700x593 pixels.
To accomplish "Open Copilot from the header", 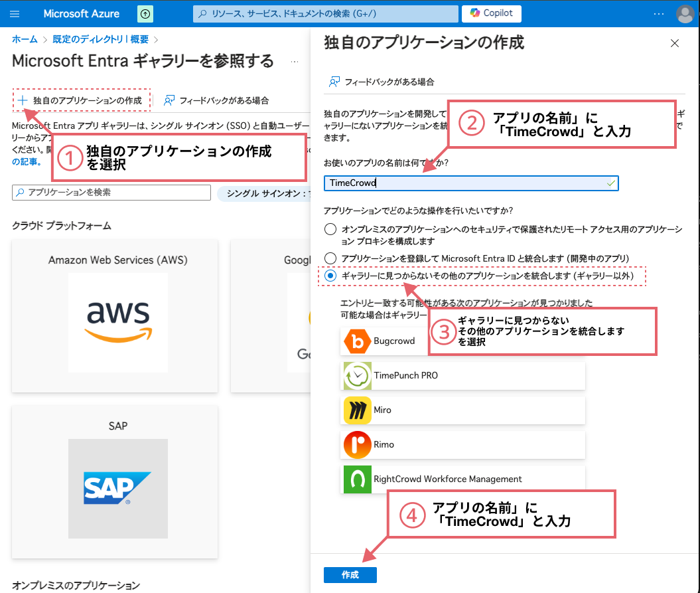I will 492,13.
